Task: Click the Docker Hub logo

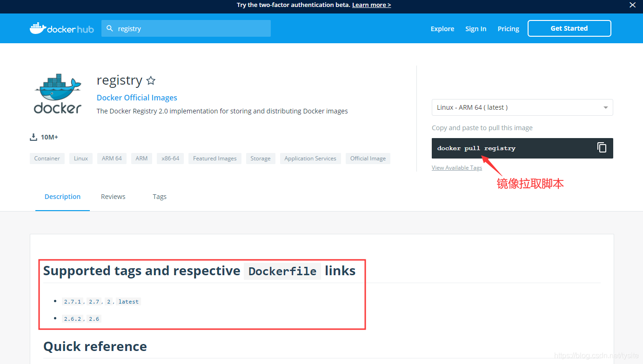Action: coord(62,28)
